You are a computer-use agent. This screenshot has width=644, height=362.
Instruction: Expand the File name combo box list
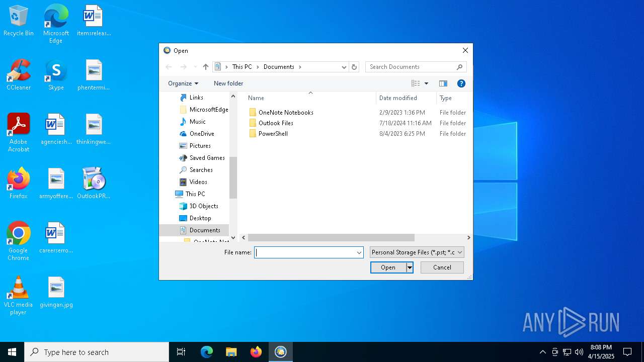(359, 252)
